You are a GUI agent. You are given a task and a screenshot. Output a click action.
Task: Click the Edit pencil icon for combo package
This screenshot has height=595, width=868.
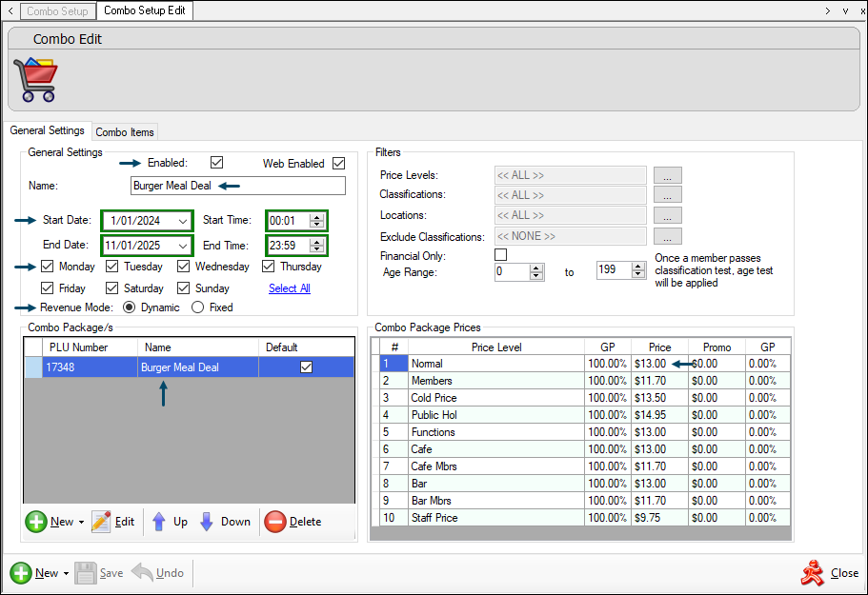pyautogui.click(x=102, y=522)
